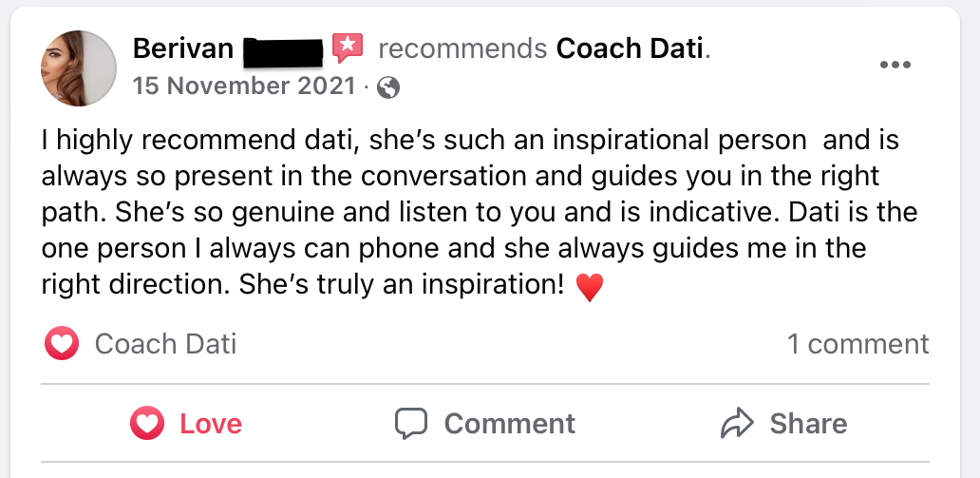Click the red heart emoji in post text

(590, 286)
